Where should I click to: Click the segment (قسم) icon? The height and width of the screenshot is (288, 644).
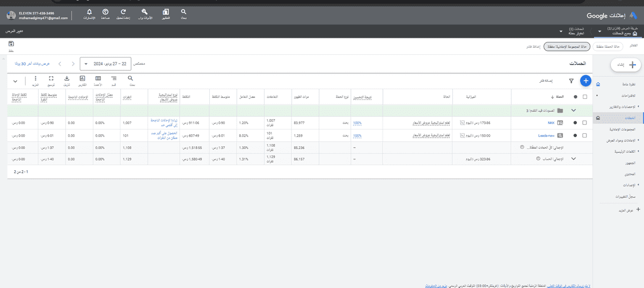click(x=114, y=79)
